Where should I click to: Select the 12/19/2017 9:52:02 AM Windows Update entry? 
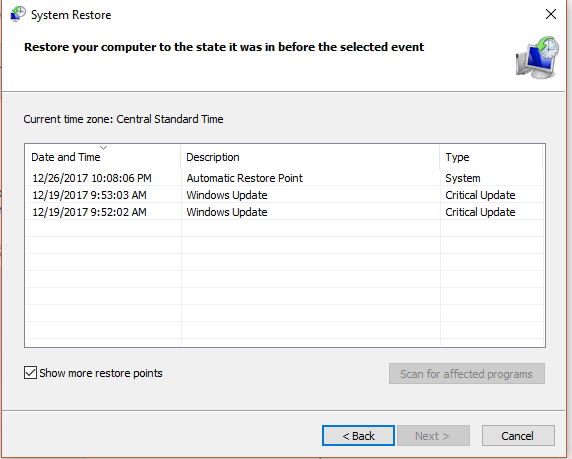pos(285,212)
